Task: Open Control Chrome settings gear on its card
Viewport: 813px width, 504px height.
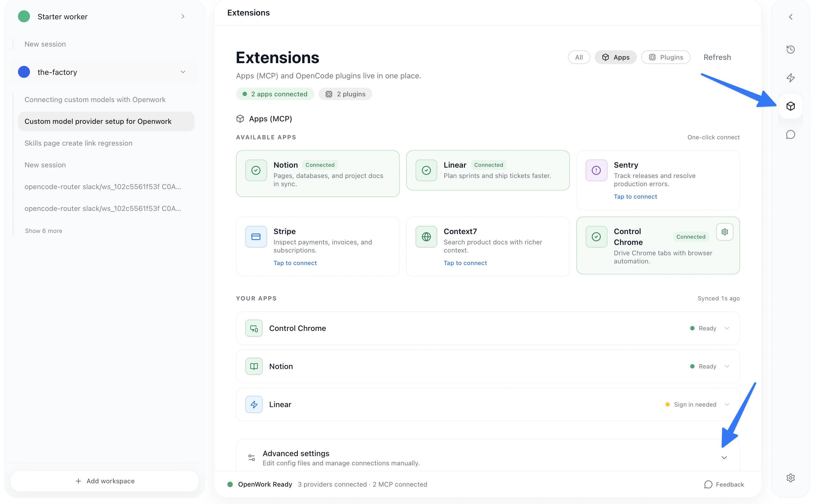Action: 724,232
